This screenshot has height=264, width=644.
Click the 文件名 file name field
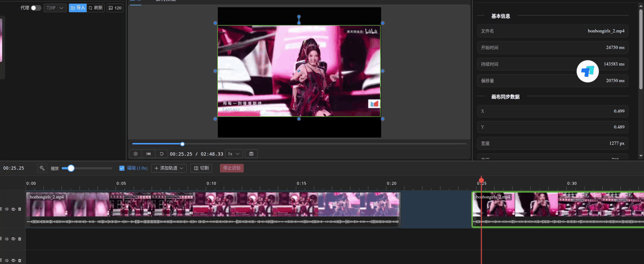[x=552, y=31]
